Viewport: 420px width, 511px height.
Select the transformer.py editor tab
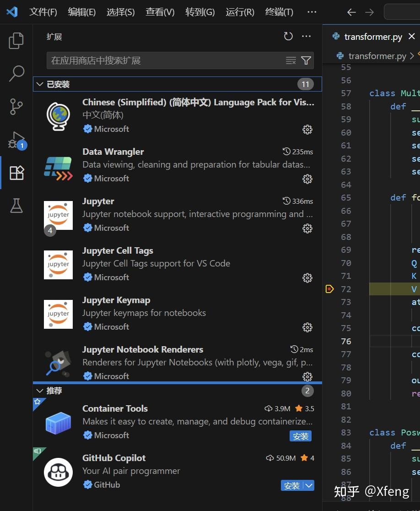pyautogui.click(x=372, y=37)
